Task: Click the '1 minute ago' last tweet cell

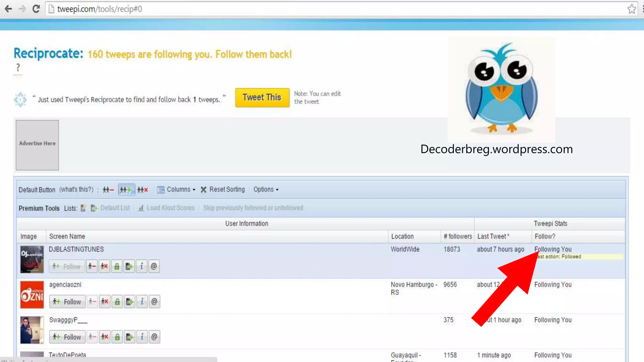Action: tap(494, 355)
